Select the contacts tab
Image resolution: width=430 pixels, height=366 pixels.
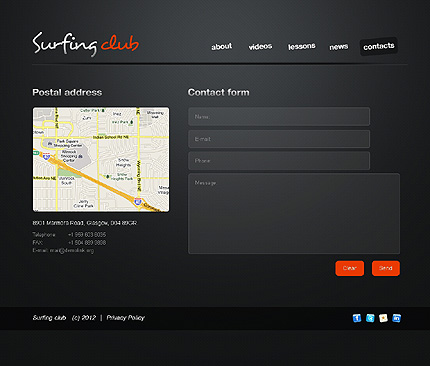[379, 46]
